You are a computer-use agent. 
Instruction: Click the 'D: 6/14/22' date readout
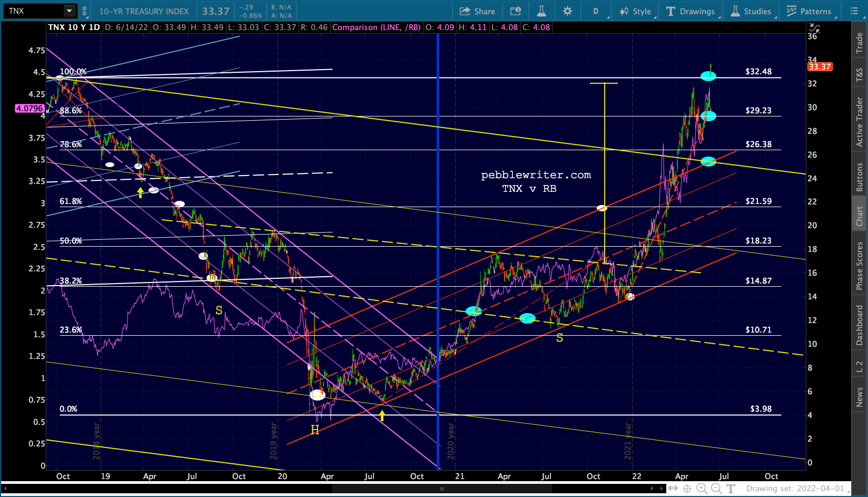(126, 27)
